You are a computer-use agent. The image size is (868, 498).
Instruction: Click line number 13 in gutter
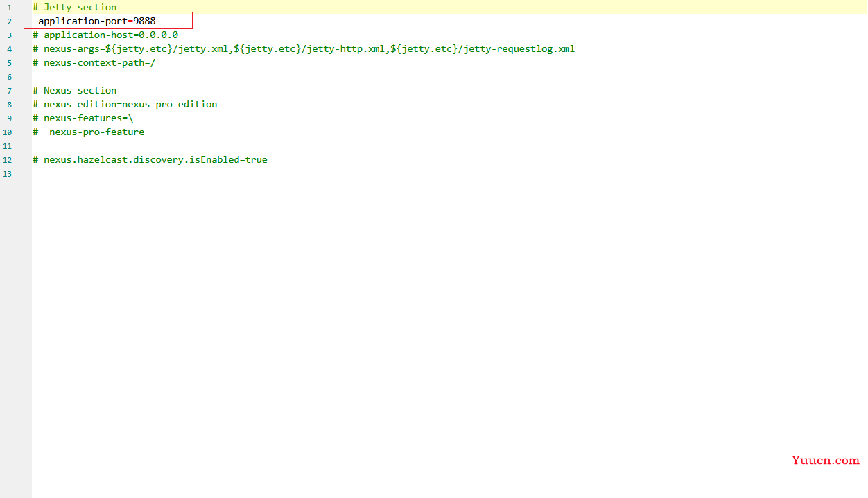point(7,174)
